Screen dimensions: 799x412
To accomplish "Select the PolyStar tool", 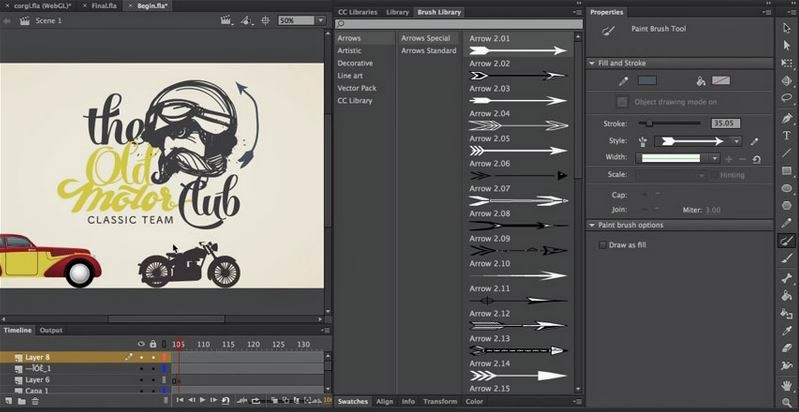I will [787, 206].
